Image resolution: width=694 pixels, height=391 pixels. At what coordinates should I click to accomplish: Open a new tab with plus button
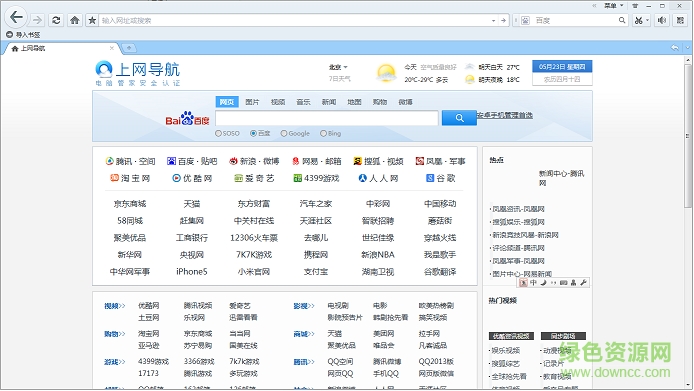(129, 48)
